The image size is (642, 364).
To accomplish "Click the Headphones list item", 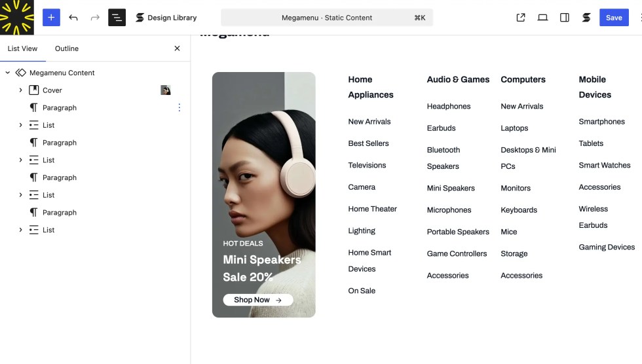I will click(449, 106).
